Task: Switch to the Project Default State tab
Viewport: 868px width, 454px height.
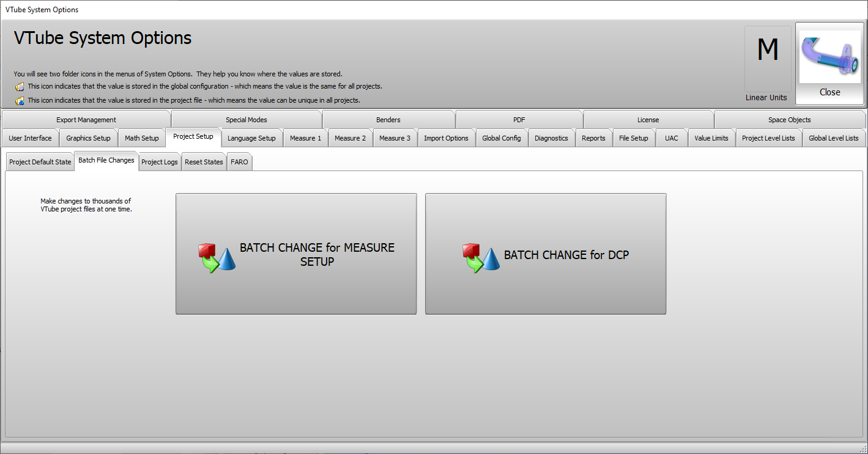Action: 40,163
